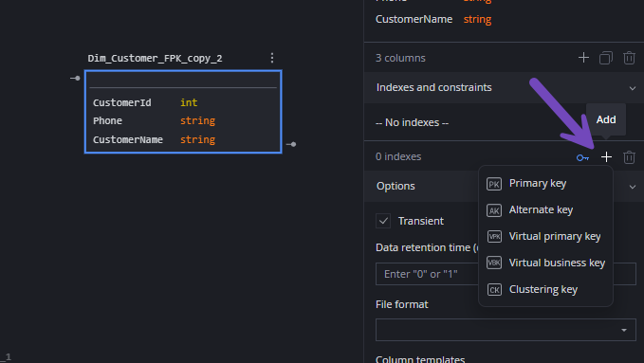The height and width of the screenshot is (363, 644).
Task: Collapse the Options section chevron
Action: tap(632, 187)
